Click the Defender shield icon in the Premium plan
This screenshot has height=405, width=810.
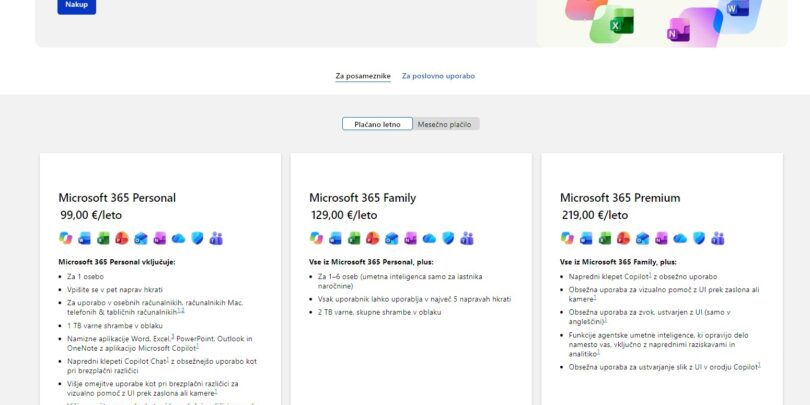click(x=699, y=238)
